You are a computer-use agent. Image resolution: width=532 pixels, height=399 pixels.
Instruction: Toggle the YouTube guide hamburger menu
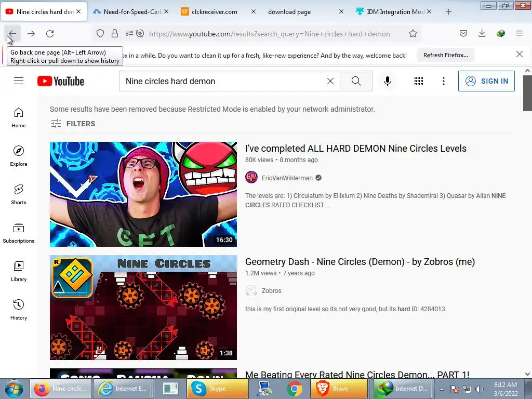(19, 81)
